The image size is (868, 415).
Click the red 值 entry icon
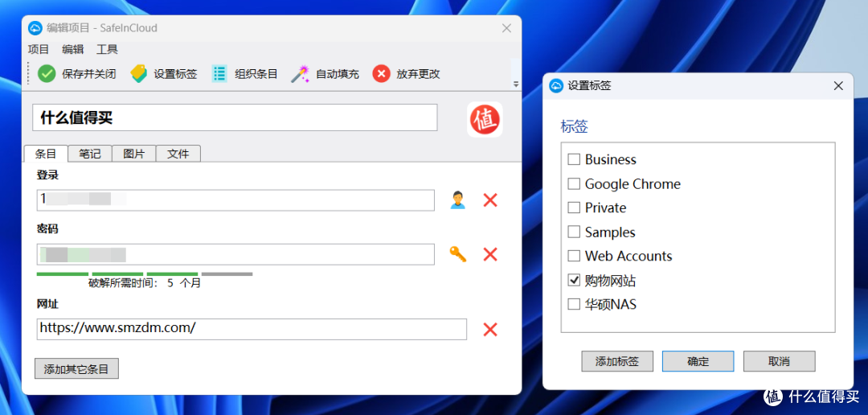(485, 119)
